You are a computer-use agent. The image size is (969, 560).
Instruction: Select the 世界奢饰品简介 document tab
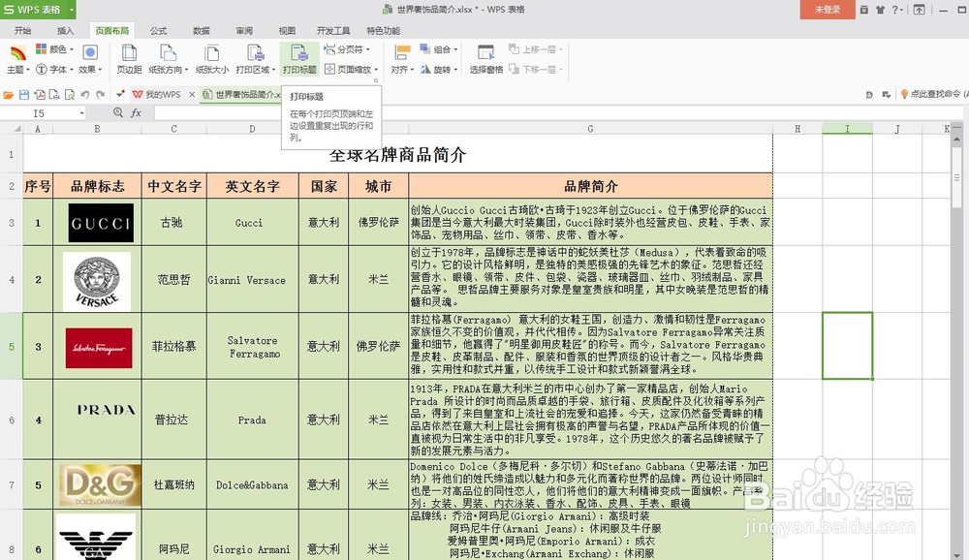[x=241, y=95]
